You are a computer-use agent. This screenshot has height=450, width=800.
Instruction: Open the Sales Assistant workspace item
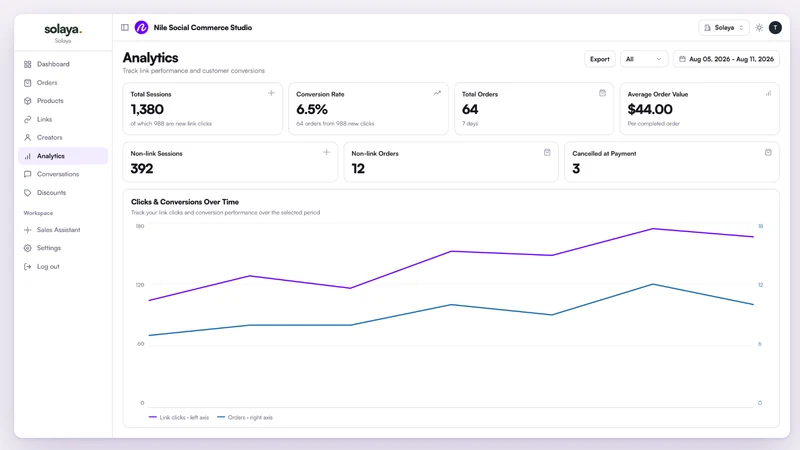tap(63, 230)
